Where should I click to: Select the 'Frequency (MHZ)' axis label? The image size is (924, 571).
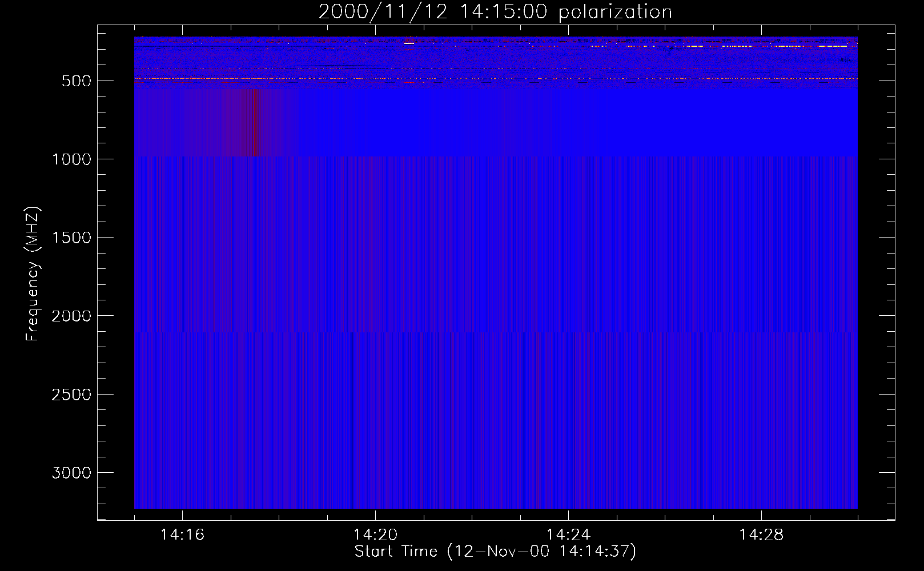click(x=33, y=274)
